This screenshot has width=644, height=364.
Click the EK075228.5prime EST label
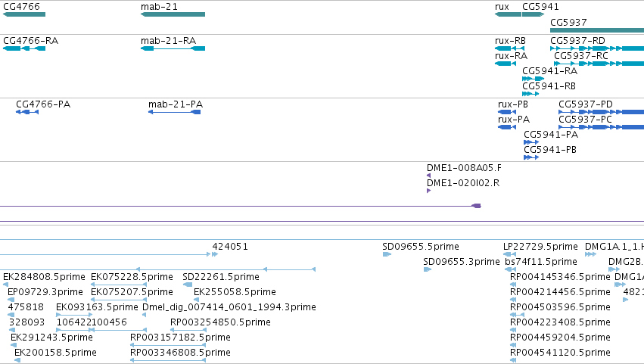coord(132,277)
